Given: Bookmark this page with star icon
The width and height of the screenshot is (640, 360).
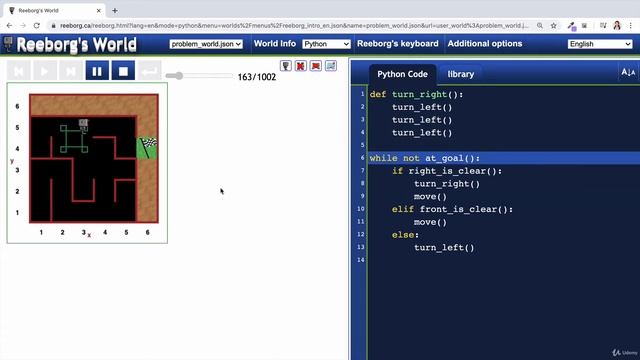Looking at the screenshot, I should click(x=553, y=25).
